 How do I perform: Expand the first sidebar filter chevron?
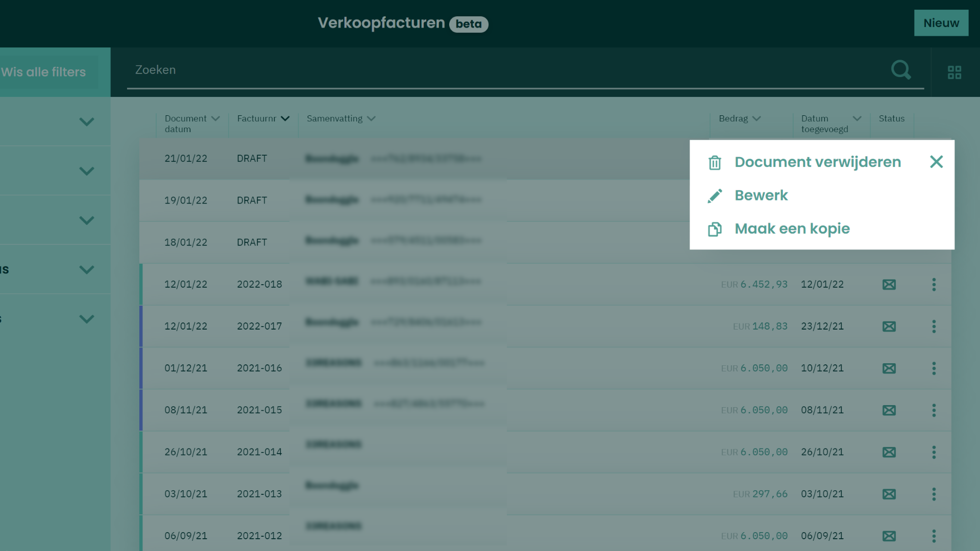[x=87, y=121]
